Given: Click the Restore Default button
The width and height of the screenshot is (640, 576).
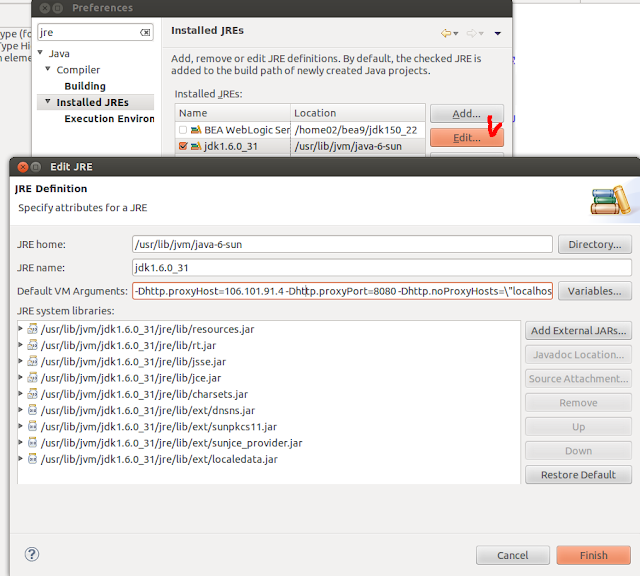Looking at the screenshot, I should coord(578,475).
